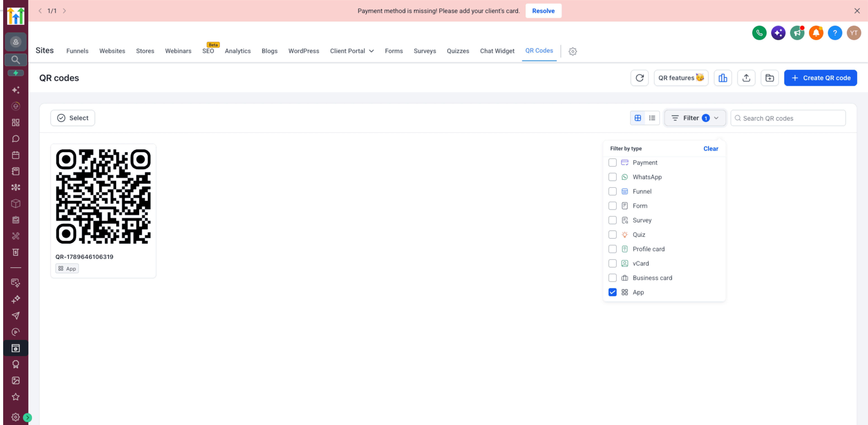Image resolution: width=868 pixels, height=425 pixels.
Task: Open the QR-1789646106319 code thumbnail
Action: tap(103, 197)
